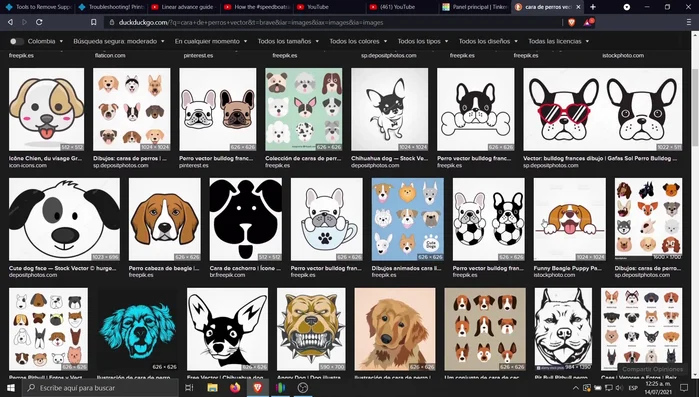The height and width of the screenshot is (397, 699).
Task: Switch to 'Tools to Remove Supp' tab
Action: pyautogui.click(x=37, y=7)
